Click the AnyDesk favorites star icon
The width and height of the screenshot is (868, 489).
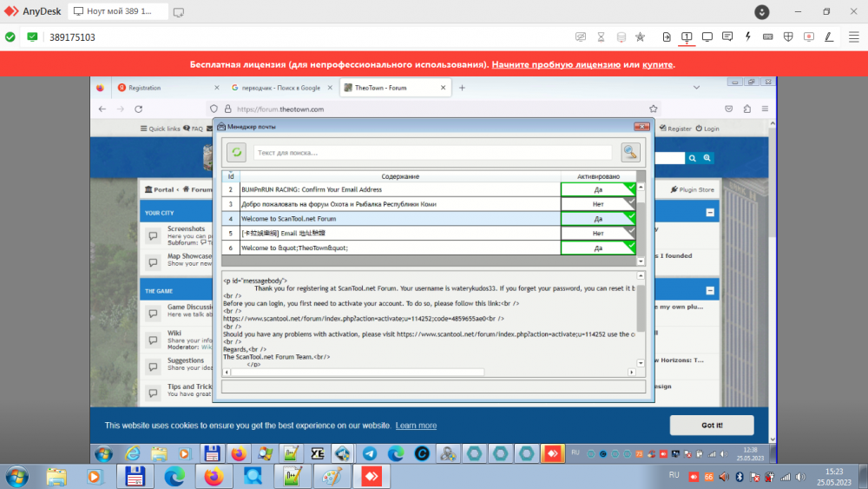click(640, 37)
